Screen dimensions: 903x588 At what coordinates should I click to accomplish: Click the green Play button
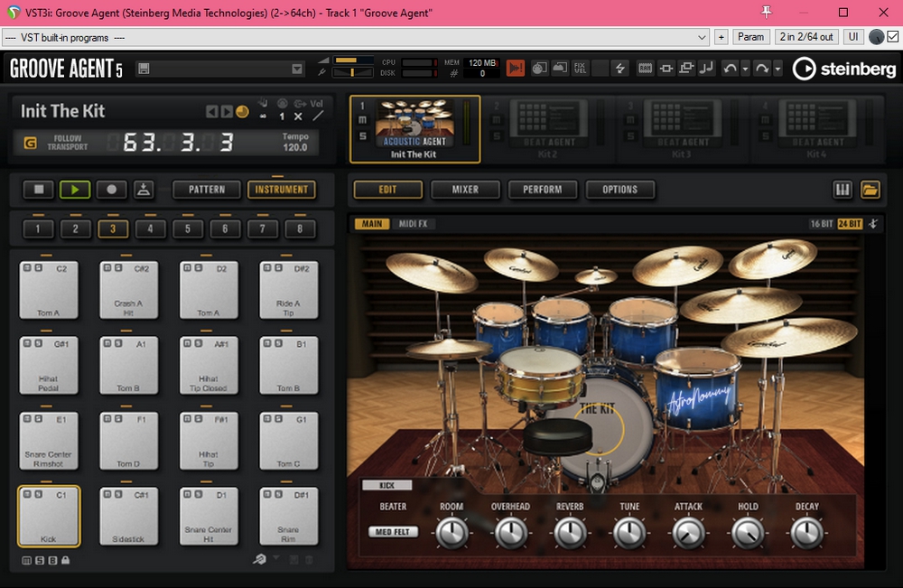click(x=75, y=190)
